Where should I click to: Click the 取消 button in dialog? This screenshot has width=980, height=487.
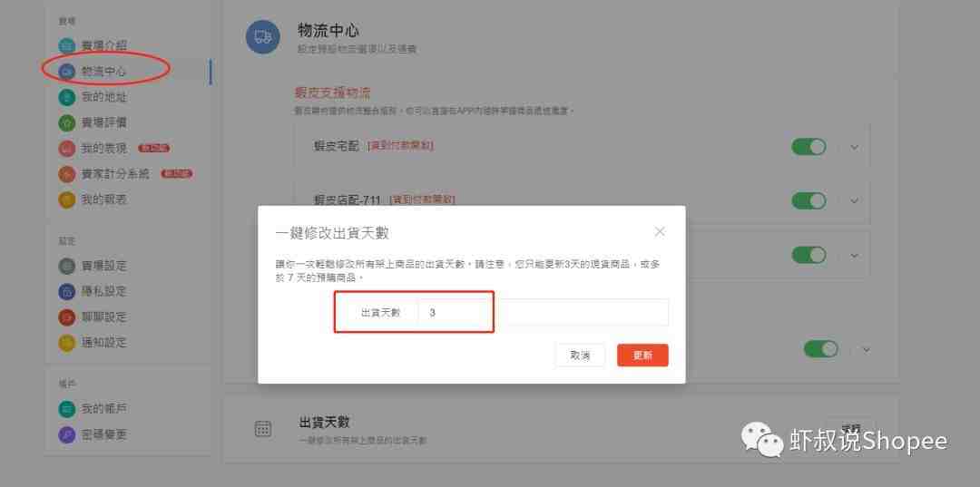579,356
